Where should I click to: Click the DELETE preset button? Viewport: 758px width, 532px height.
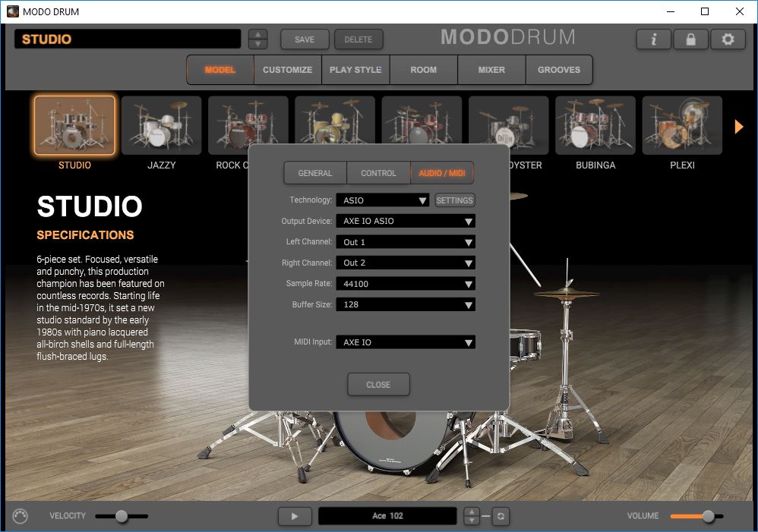pyautogui.click(x=358, y=39)
